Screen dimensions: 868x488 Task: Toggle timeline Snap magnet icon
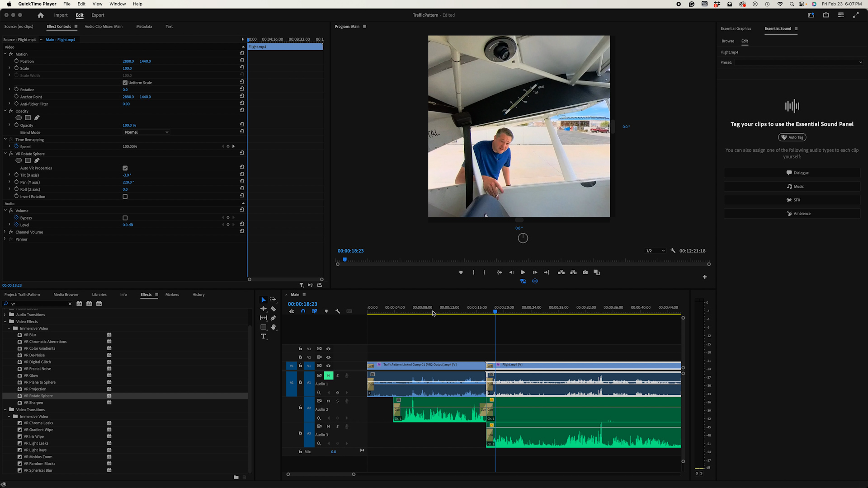click(x=303, y=311)
